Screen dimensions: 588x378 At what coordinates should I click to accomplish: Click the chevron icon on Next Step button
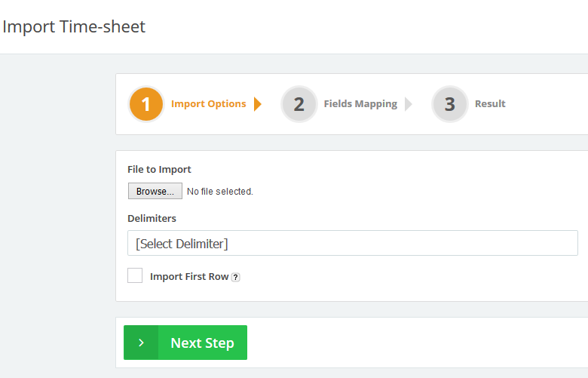(141, 343)
